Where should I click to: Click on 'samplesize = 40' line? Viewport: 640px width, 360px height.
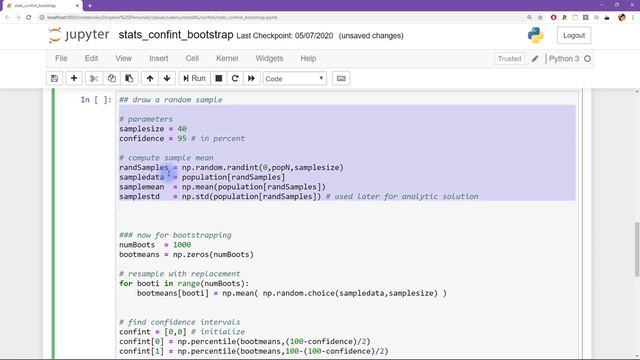(153, 129)
